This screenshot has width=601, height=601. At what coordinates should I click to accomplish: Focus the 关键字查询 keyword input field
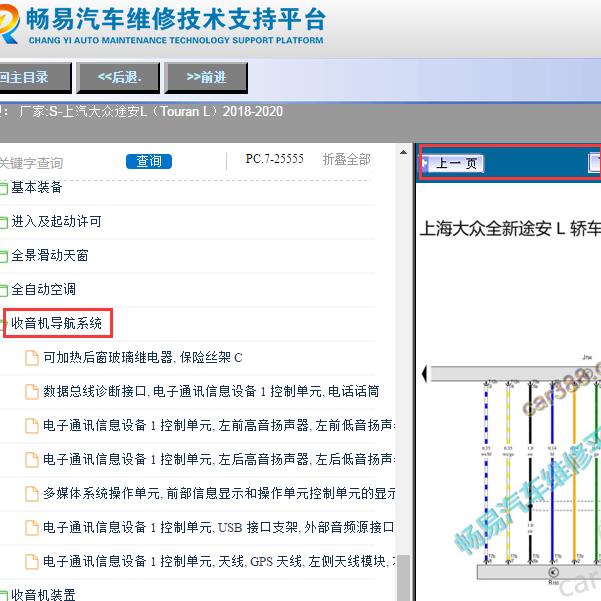point(59,163)
